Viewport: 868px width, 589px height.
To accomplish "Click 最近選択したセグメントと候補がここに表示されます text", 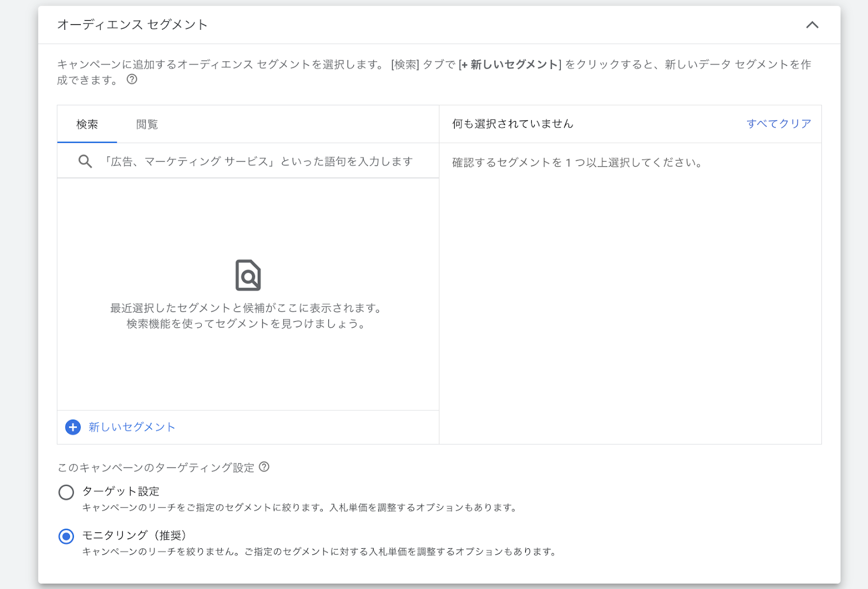I will pos(247,308).
